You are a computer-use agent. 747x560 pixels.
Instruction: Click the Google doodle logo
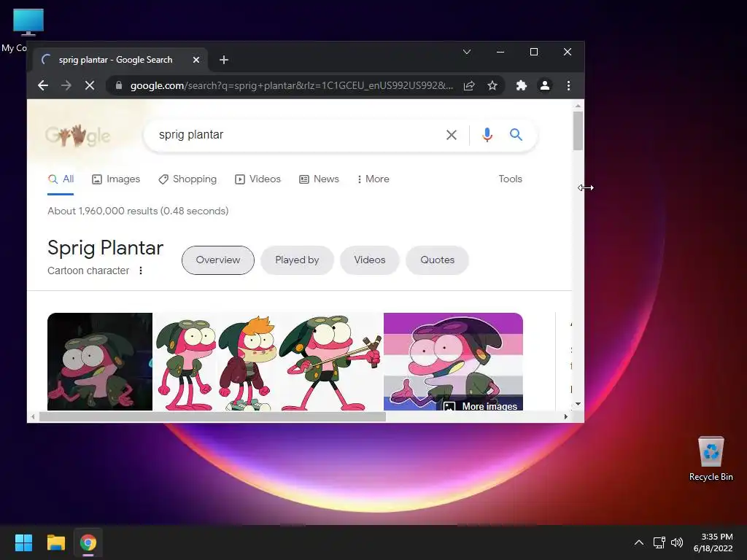click(x=77, y=136)
